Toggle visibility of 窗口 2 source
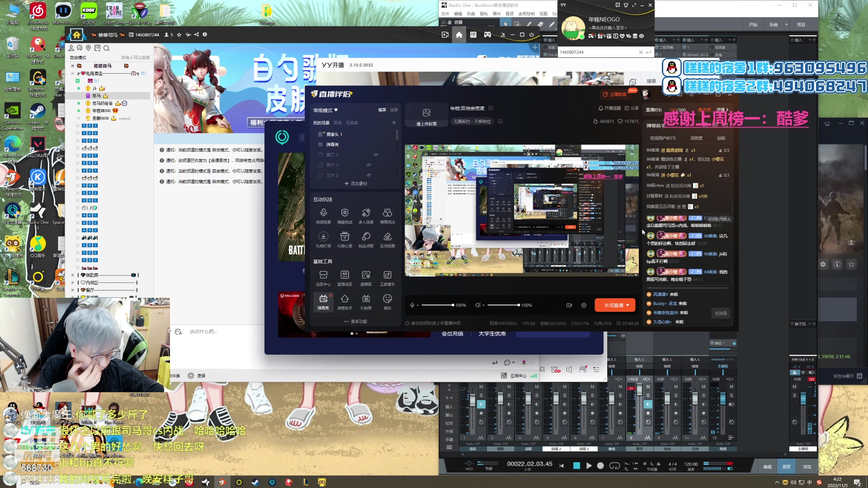Viewport: 868px width, 488px height. [x=376, y=155]
